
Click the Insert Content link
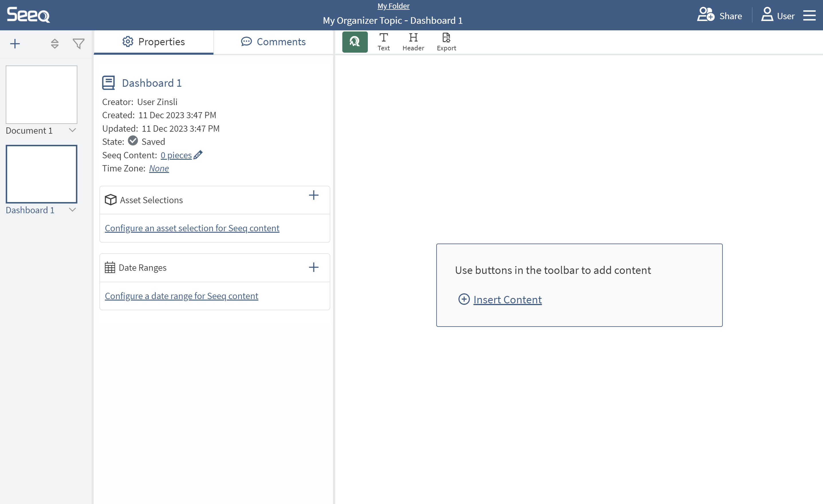[507, 299]
